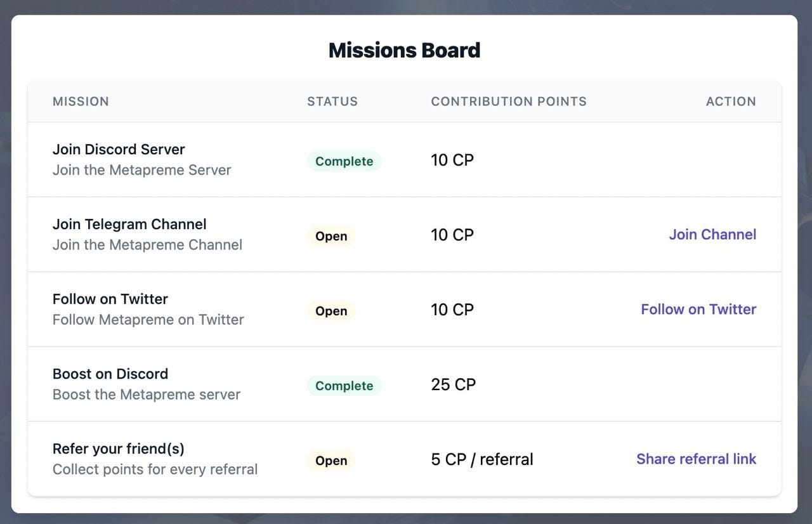This screenshot has height=524, width=812.
Task: Select the Refer your friend(s) mission title
Action: (x=119, y=449)
